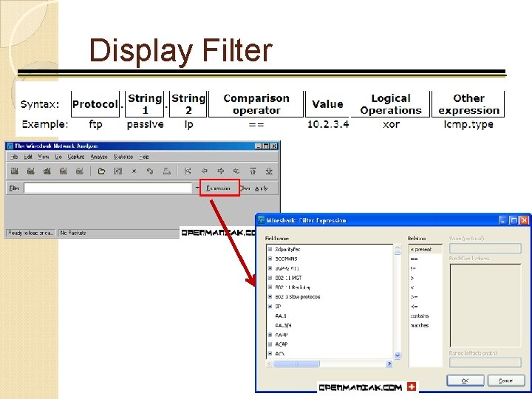Reload the capture file icon

150,171
